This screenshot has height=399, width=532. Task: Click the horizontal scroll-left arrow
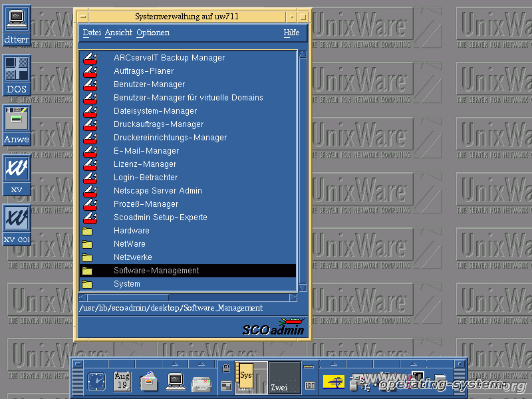(x=82, y=297)
